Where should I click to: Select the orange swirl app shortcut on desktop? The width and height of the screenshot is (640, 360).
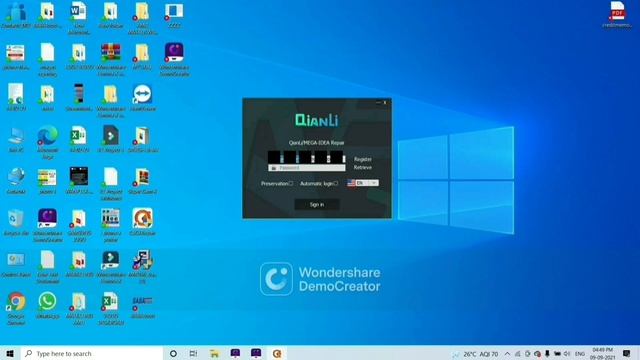142,222
